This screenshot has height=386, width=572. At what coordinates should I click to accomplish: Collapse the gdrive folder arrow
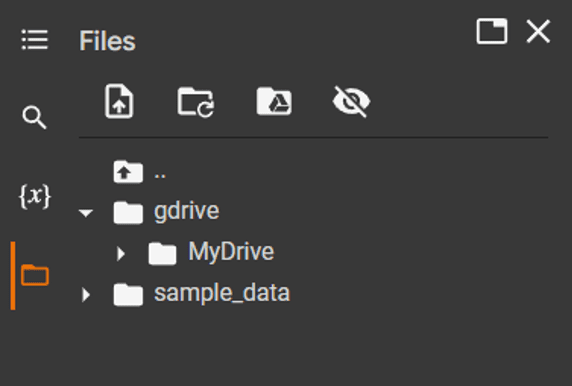pos(86,213)
